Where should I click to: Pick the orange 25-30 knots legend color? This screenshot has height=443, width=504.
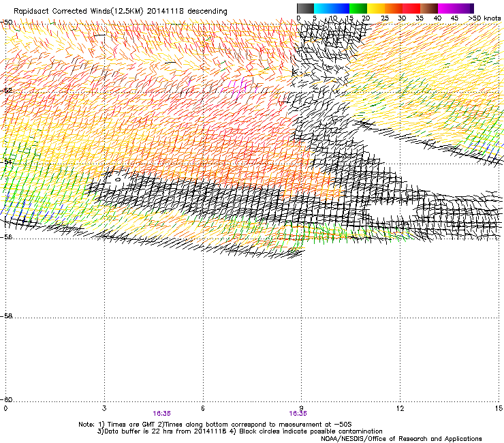tap(394, 8)
